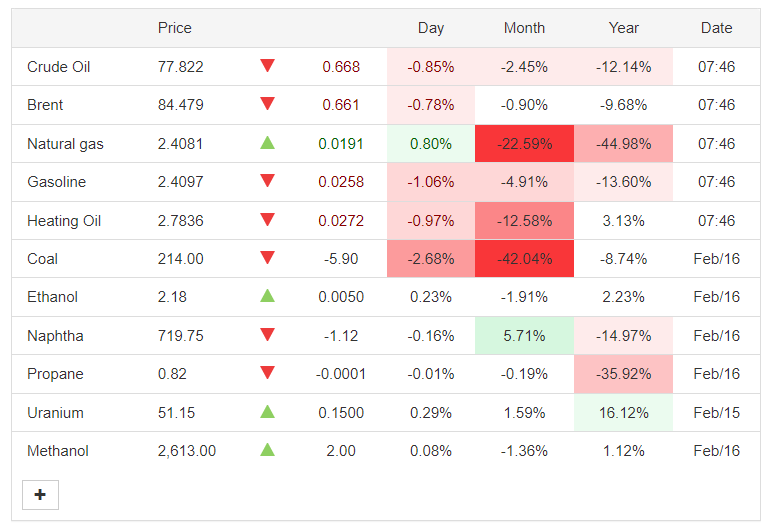Click the green up arrow in Uranium row
The image size is (770, 529).
tap(267, 411)
